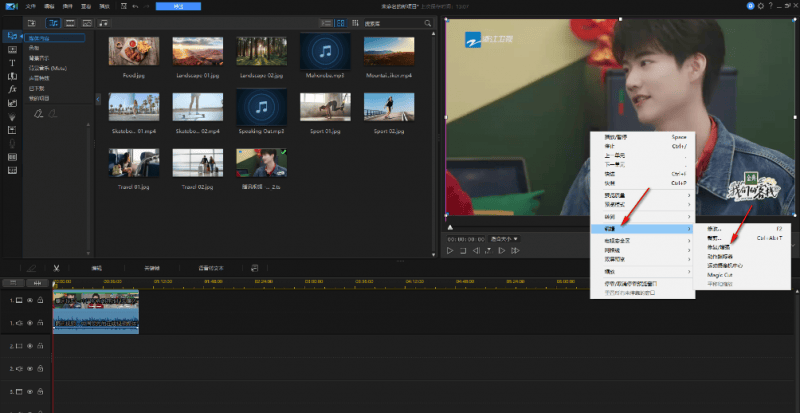The width and height of the screenshot is (800, 413).
Task: Open the Title Room (T) icon
Action: (12, 62)
